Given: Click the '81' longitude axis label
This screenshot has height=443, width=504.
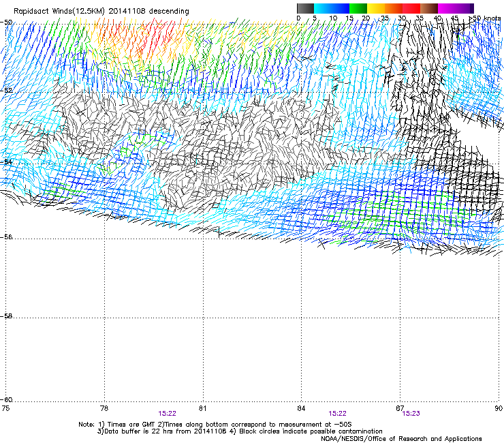Looking at the screenshot, I should [x=202, y=408].
